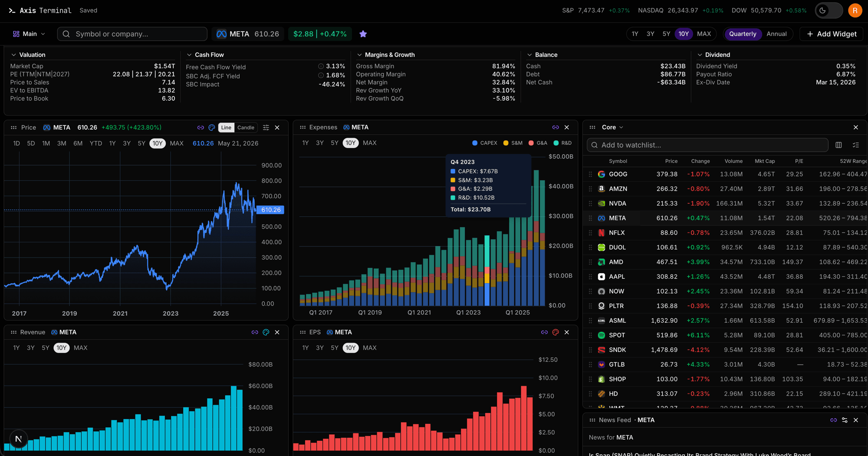
Task: Sort watchlist by Change column
Action: pos(700,161)
